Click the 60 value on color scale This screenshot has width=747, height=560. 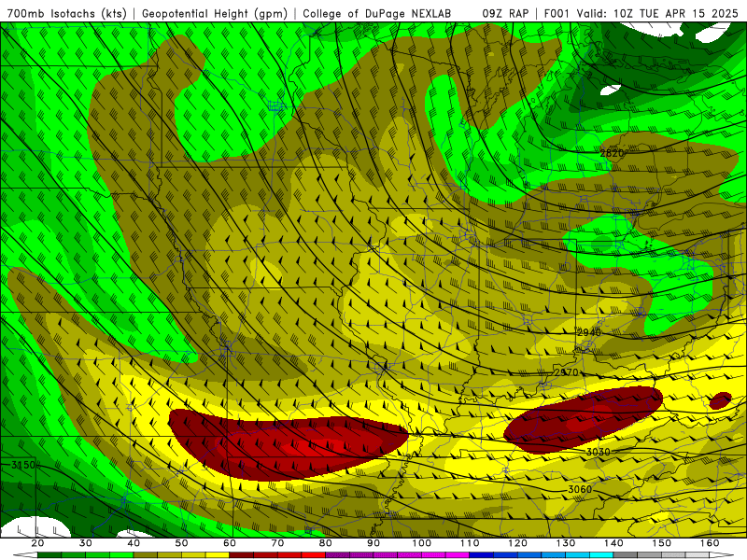click(x=230, y=543)
